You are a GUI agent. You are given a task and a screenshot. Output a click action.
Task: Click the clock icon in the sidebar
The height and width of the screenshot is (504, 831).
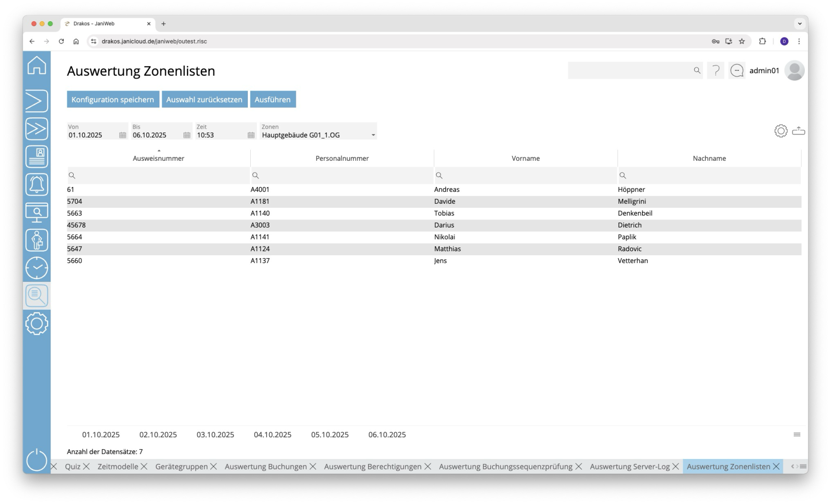point(37,268)
